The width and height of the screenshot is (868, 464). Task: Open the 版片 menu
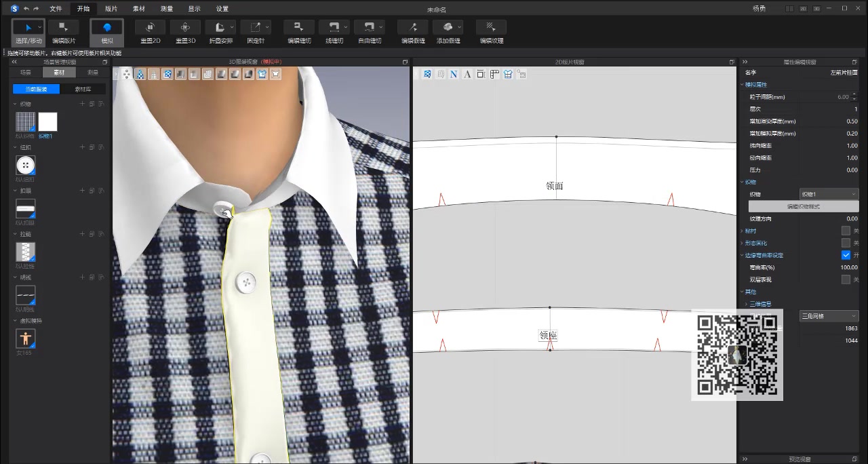pyautogui.click(x=111, y=9)
